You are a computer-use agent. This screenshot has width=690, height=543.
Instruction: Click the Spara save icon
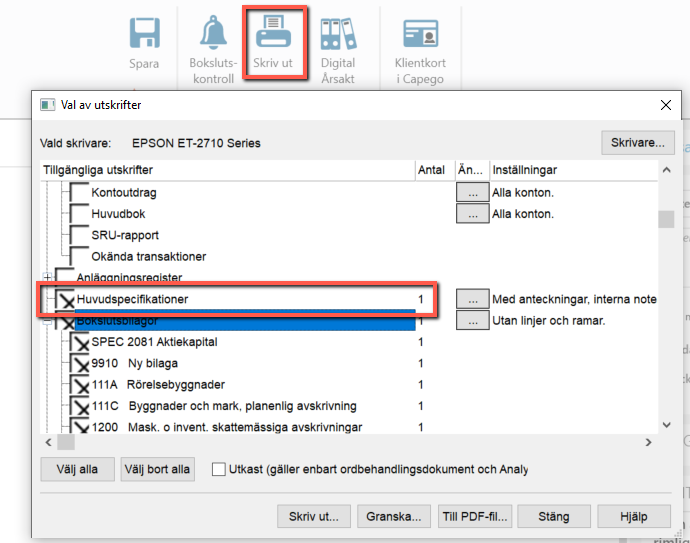click(144, 33)
